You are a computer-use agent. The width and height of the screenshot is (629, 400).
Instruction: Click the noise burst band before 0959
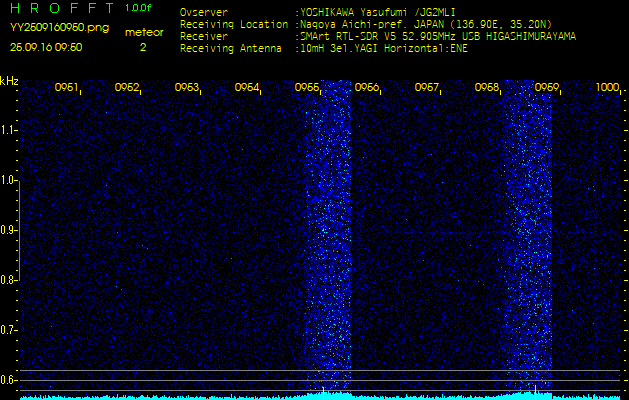click(528, 235)
